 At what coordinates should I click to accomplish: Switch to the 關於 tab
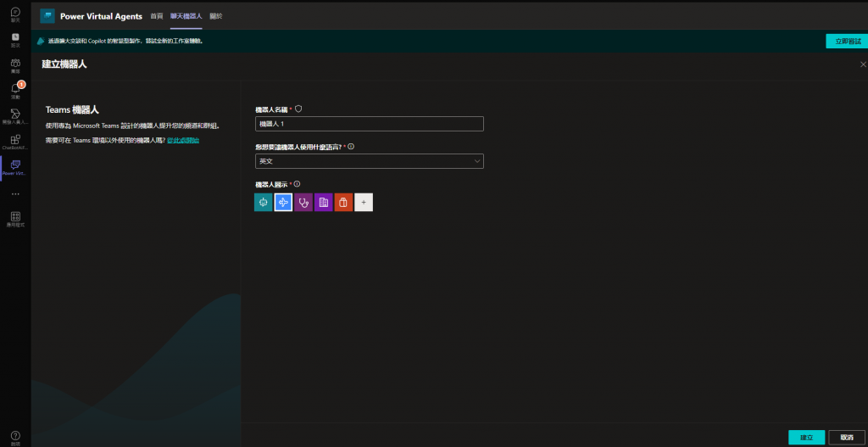pos(216,16)
